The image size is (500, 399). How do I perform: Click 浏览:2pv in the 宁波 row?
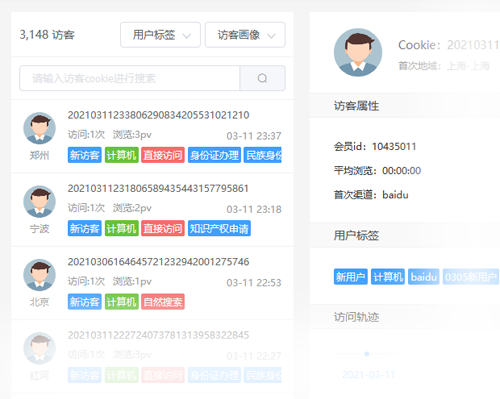pyautogui.click(x=132, y=208)
